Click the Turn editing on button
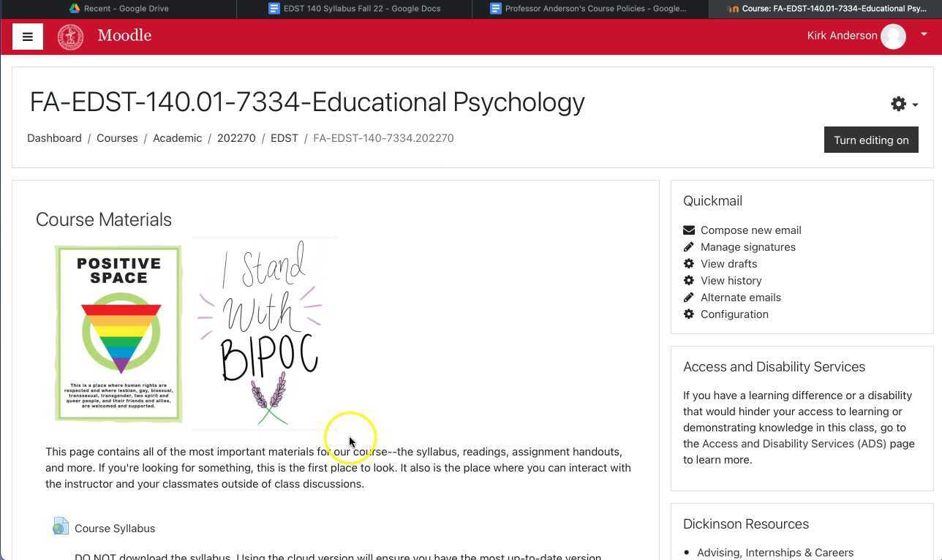The height and width of the screenshot is (560, 942). 871,140
